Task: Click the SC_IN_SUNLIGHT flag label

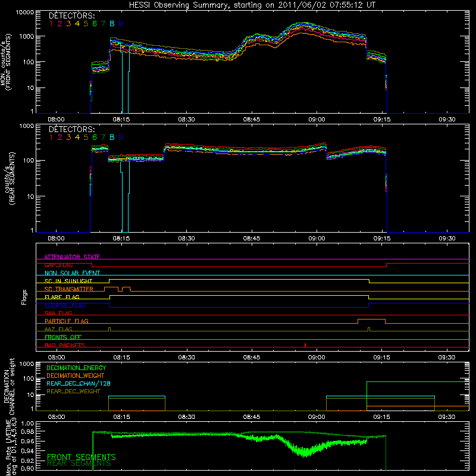Action: [68, 281]
